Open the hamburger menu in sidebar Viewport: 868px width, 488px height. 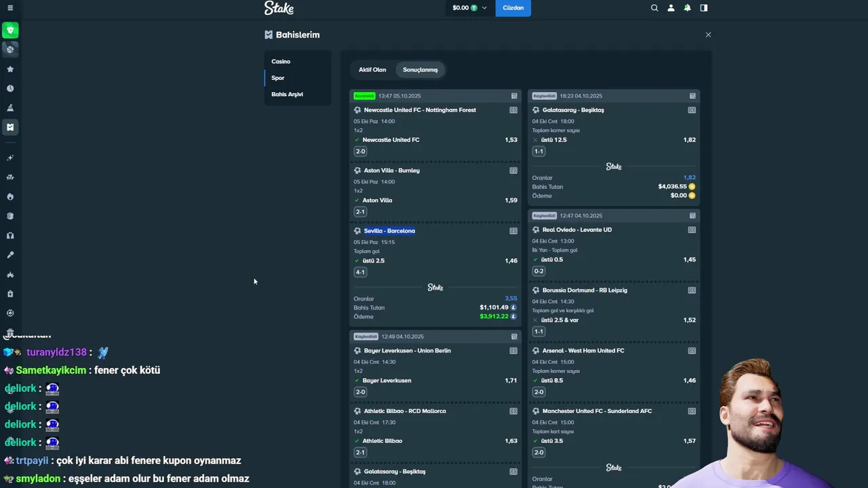click(x=10, y=8)
